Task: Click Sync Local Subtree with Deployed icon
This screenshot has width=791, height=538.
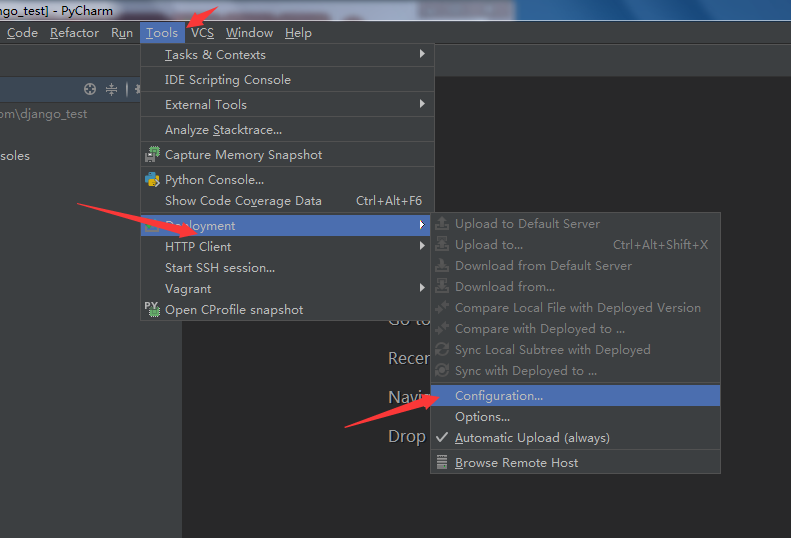Action: (442, 349)
